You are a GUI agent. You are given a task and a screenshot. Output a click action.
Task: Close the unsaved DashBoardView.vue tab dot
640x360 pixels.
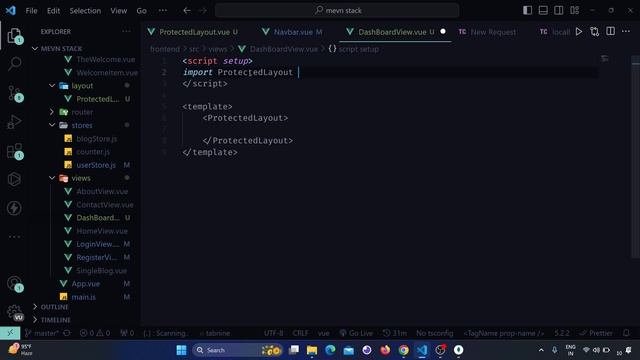pyautogui.click(x=443, y=31)
